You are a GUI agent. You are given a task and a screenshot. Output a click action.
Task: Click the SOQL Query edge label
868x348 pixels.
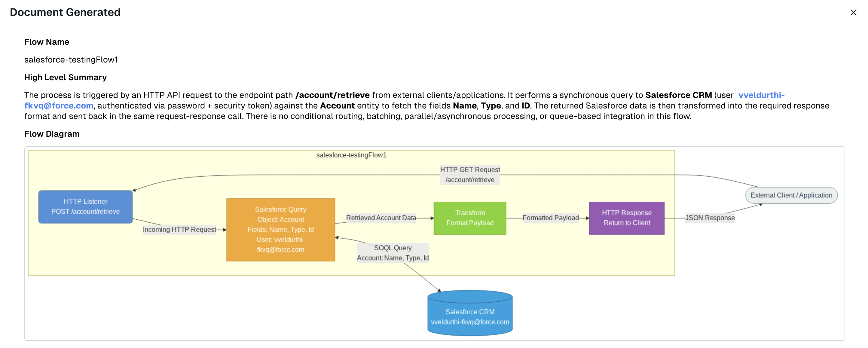[393, 253]
